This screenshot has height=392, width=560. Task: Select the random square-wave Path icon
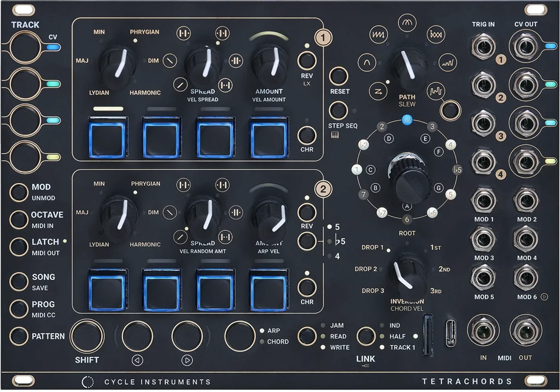(436, 91)
